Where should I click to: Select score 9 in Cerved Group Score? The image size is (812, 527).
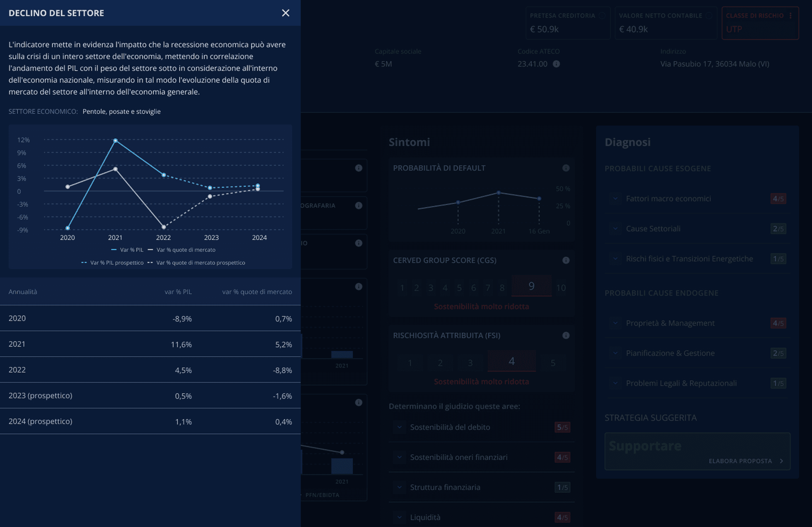click(531, 286)
